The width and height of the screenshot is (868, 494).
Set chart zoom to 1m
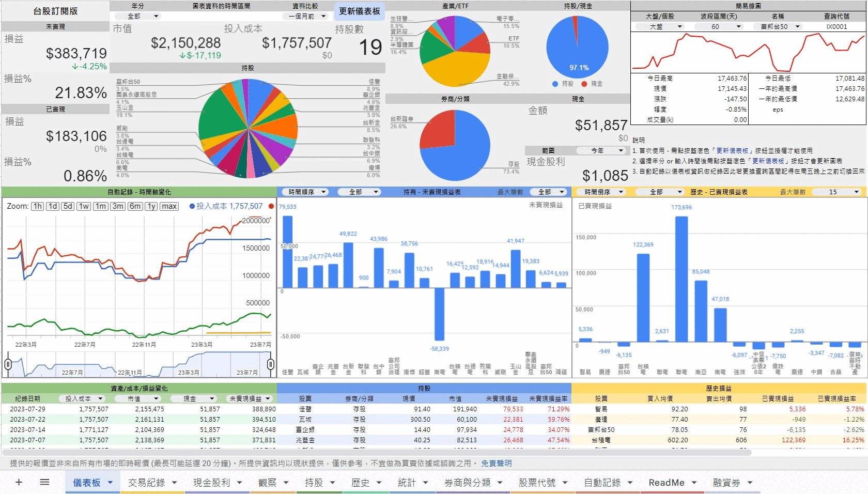pyautogui.click(x=101, y=206)
